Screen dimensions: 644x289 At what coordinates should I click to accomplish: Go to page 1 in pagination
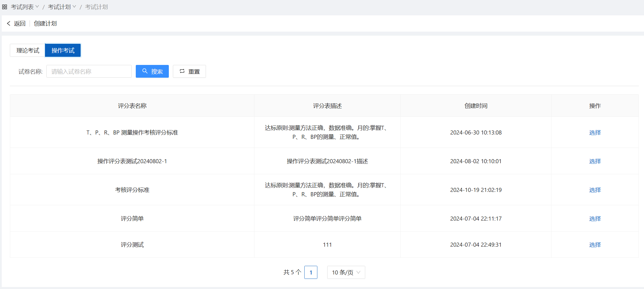(x=311, y=272)
